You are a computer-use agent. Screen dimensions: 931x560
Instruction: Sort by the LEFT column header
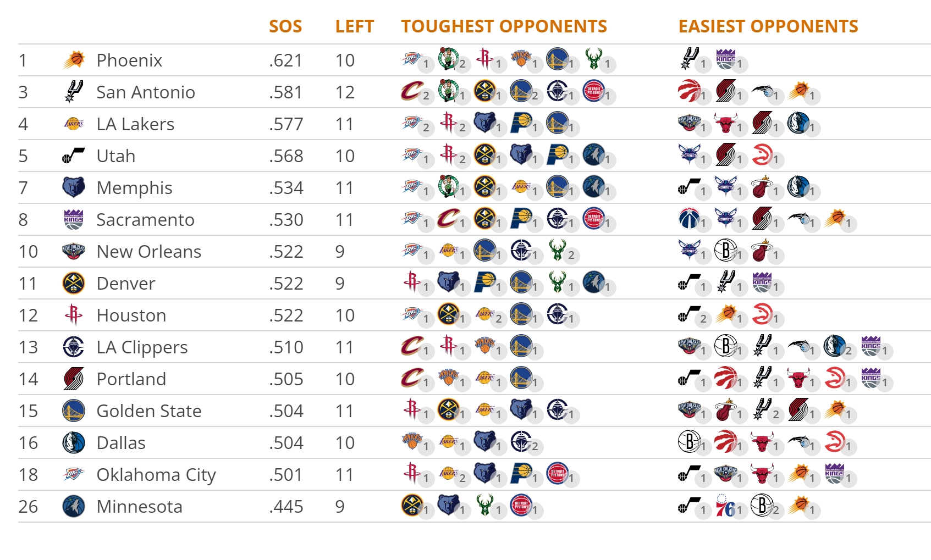355,26
